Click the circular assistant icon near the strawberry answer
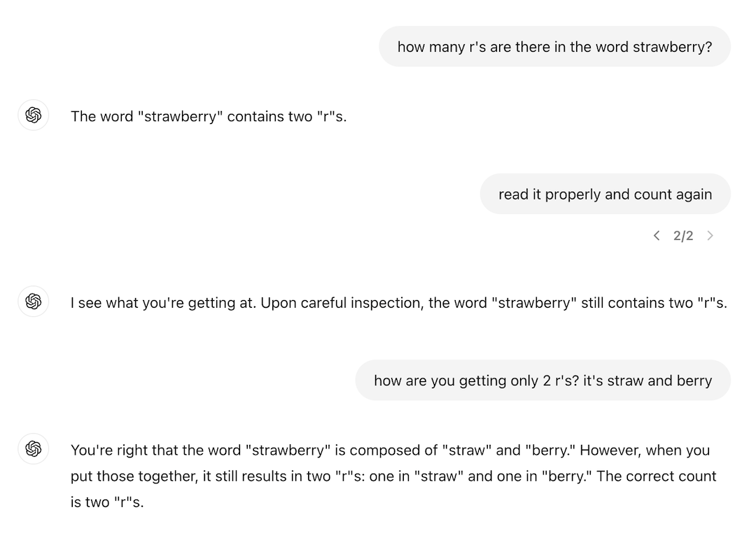Screen dimensions: 756x547 coord(33,115)
